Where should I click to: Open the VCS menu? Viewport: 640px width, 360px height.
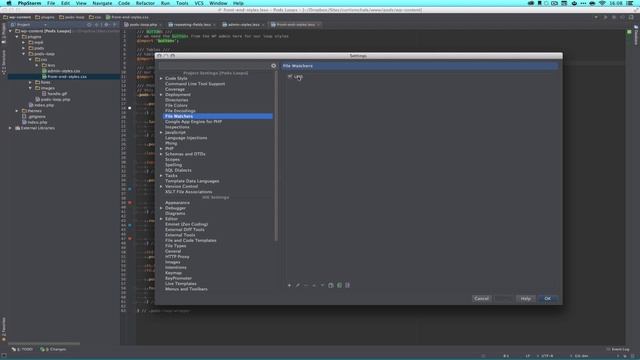point(199,3)
